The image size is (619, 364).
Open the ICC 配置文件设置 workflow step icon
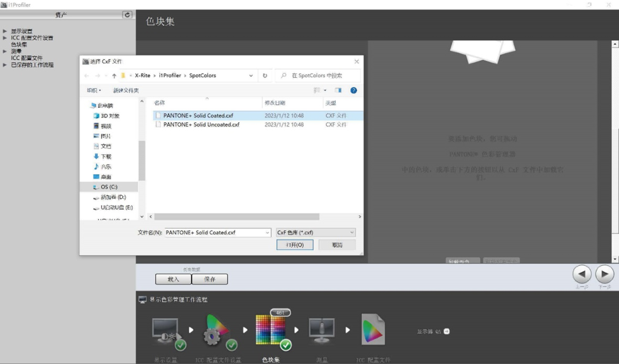219,333
